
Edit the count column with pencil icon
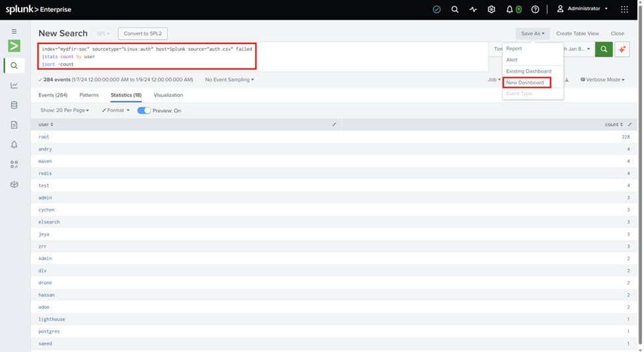[630, 124]
